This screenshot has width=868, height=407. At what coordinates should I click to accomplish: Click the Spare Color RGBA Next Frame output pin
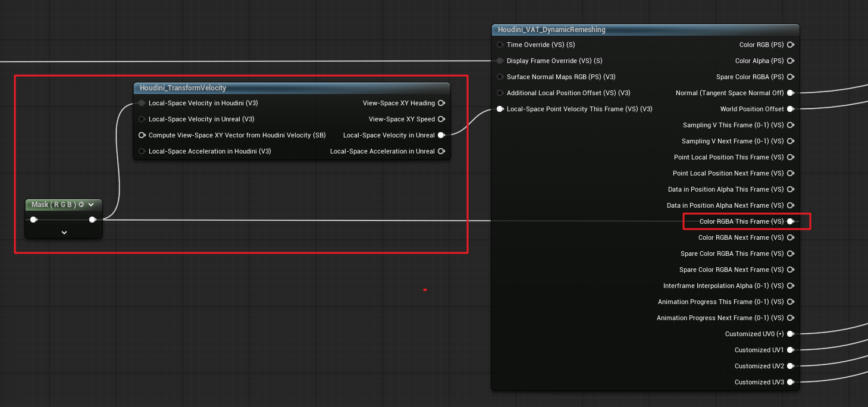click(790, 270)
